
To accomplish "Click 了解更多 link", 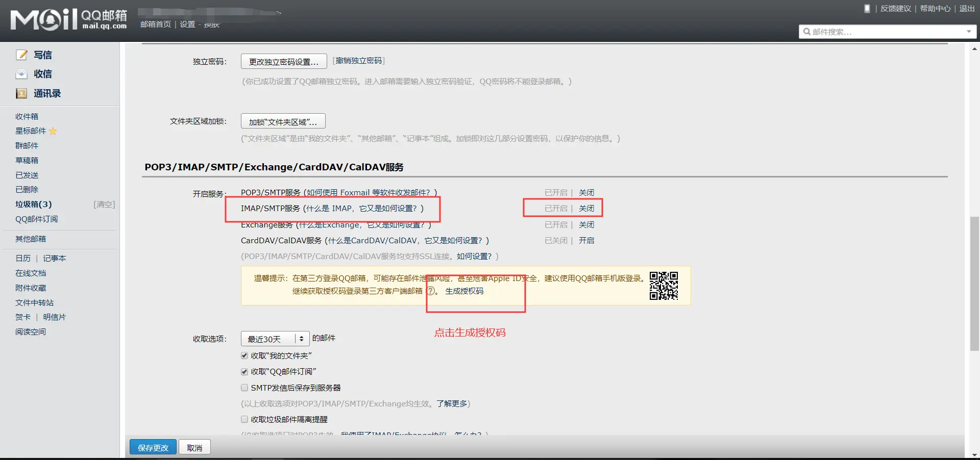I will [x=452, y=404].
